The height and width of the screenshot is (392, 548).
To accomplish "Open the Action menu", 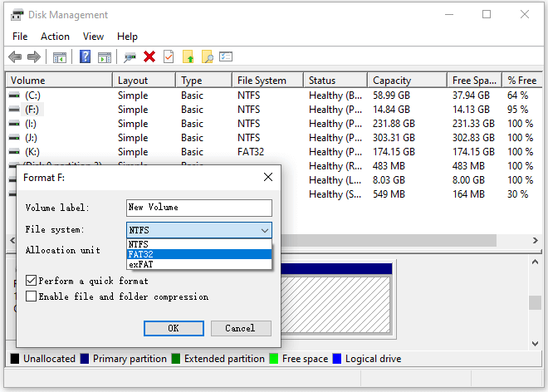I will tap(55, 37).
